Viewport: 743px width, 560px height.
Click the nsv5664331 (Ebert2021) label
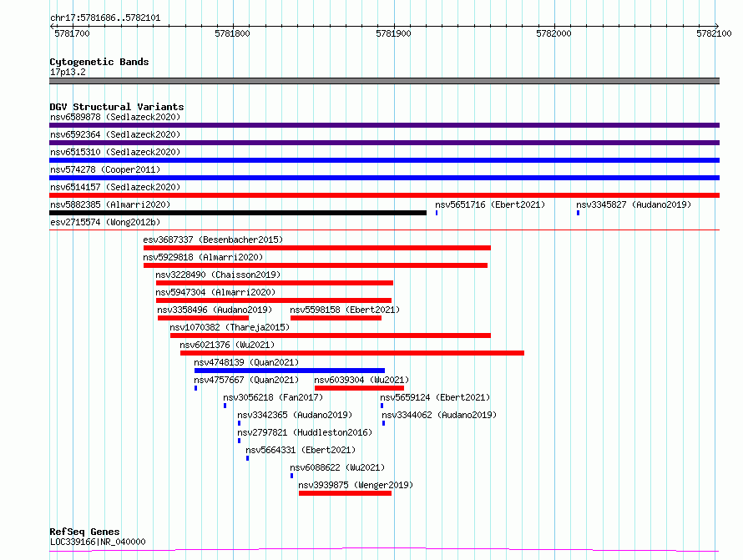[301, 450]
